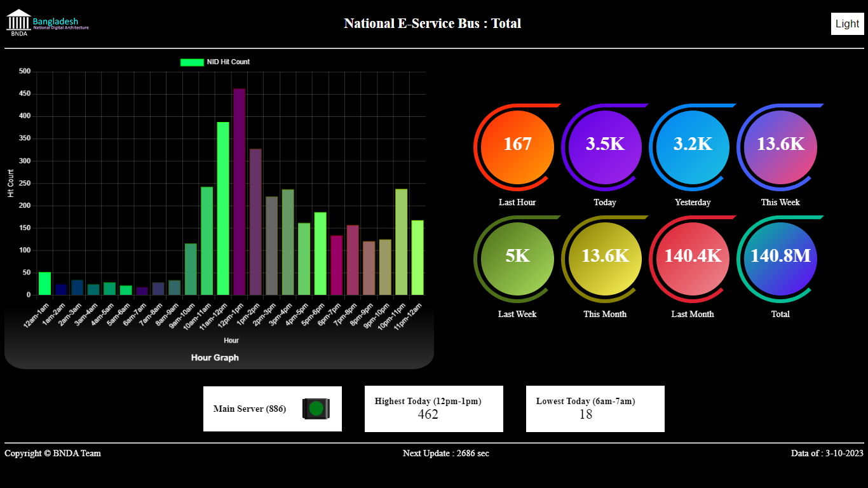Click the This Week label
Screen dimensions: 868x488
click(x=780, y=202)
